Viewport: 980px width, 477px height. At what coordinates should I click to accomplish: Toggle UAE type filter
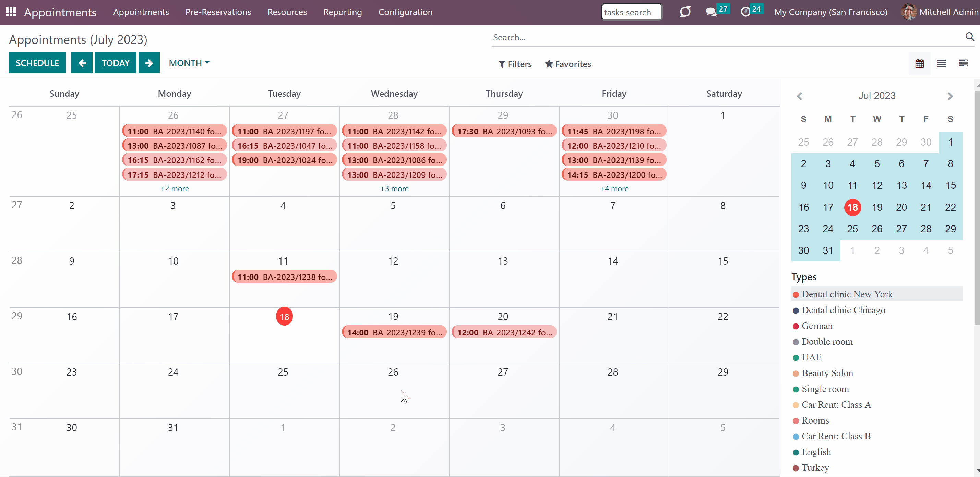[x=876, y=357]
